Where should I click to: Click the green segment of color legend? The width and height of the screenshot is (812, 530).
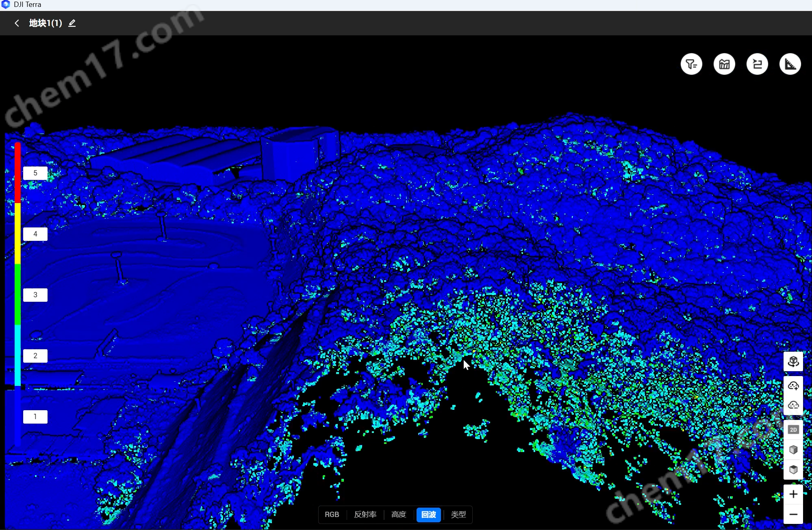tap(17, 294)
